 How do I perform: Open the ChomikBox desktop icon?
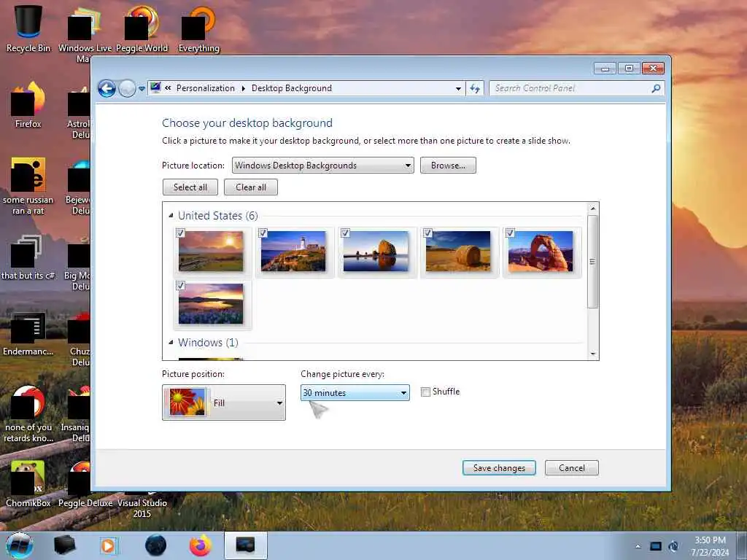[28, 483]
